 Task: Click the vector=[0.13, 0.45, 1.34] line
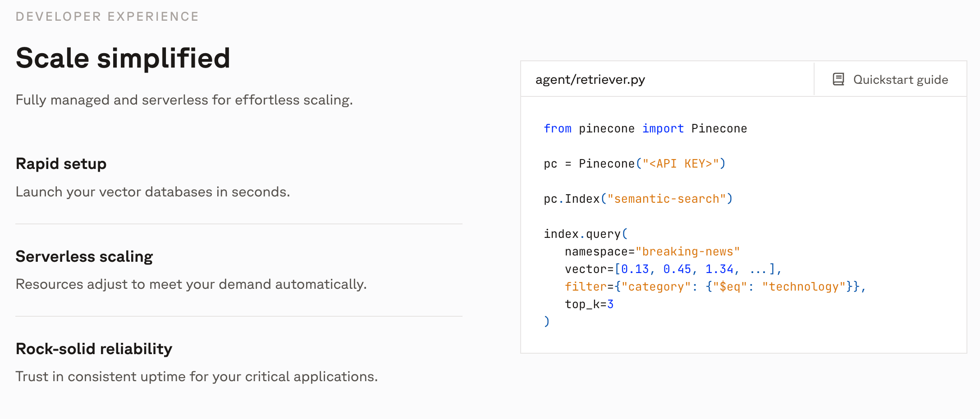coord(673,269)
